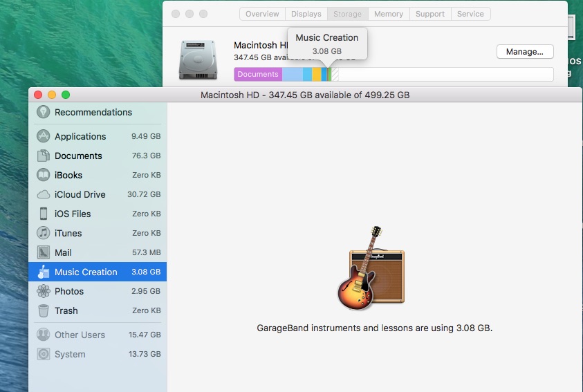This screenshot has height=392, width=583.
Task: Select the Storage tab
Action: pos(347,14)
